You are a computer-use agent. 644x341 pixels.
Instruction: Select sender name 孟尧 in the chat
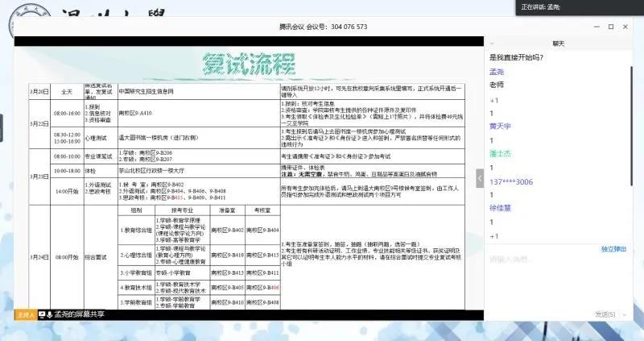click(x=497, y=71)
